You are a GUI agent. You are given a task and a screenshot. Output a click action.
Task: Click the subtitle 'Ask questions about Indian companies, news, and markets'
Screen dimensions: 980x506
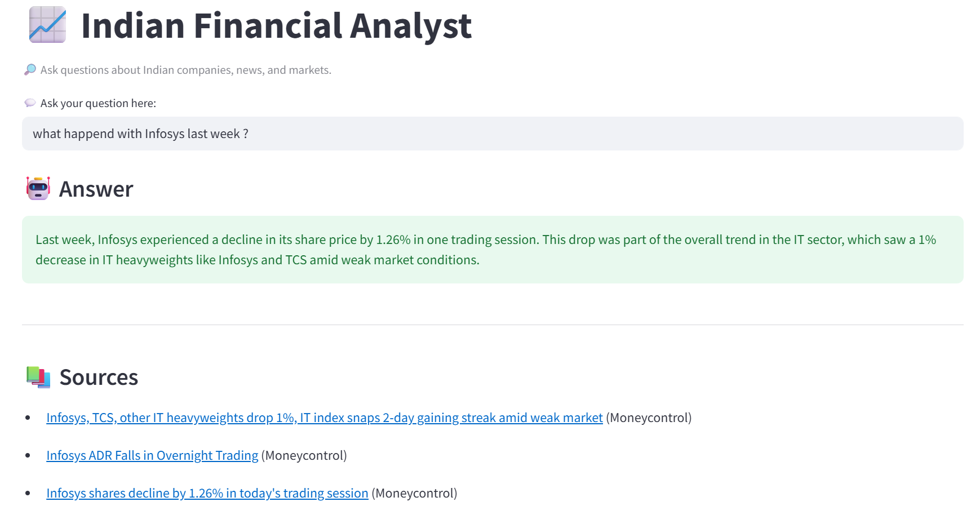pyautogui.click(x=186, y=69)
